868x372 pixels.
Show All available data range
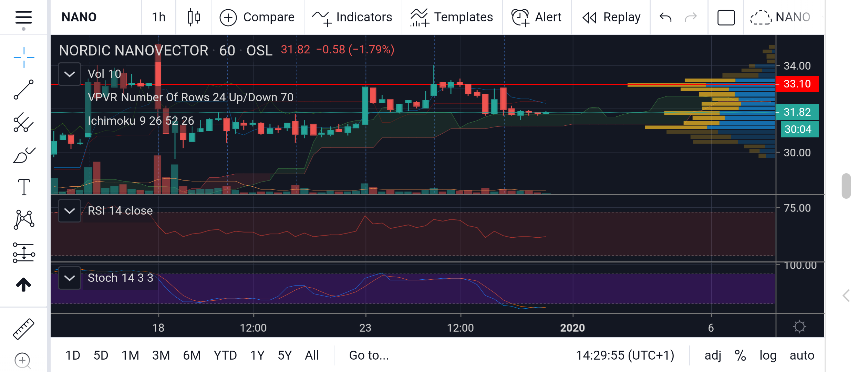coord(312,355)
